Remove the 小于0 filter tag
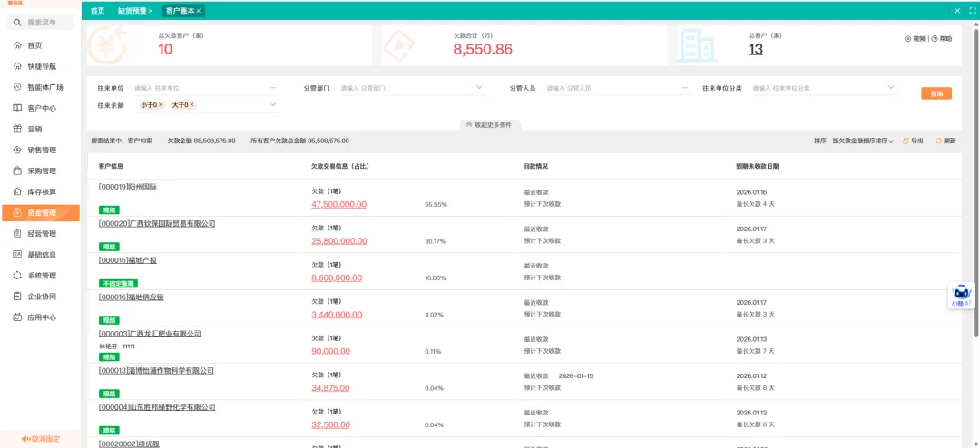 (x=161, y=105)
